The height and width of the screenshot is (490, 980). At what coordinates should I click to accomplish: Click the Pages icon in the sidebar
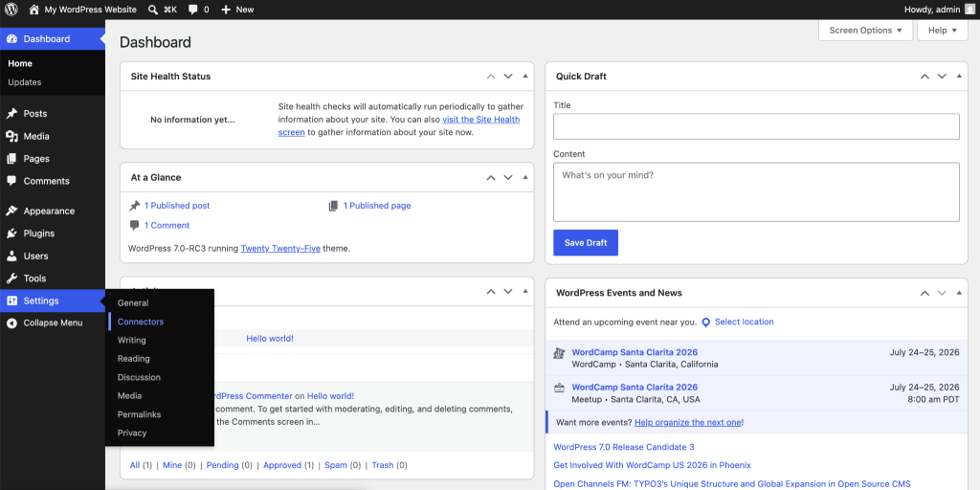11,159
